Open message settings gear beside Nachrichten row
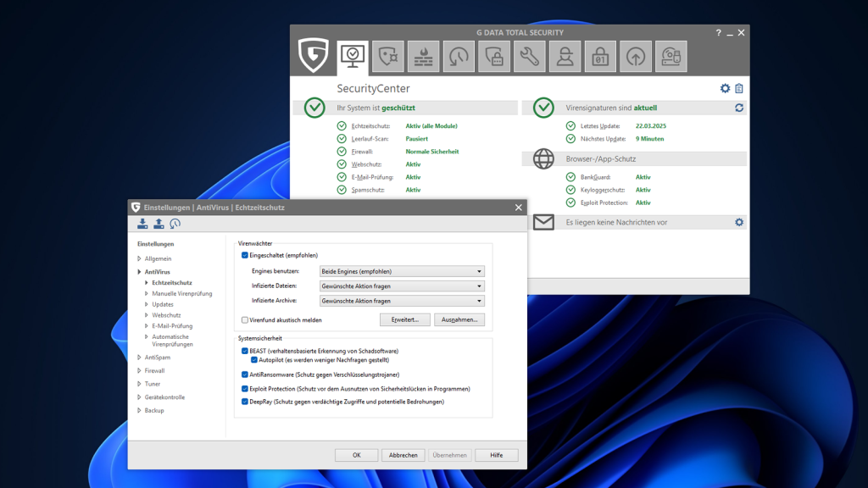This screenshot has width=868, height=488. pyautogui.click(x=739, y=223)
